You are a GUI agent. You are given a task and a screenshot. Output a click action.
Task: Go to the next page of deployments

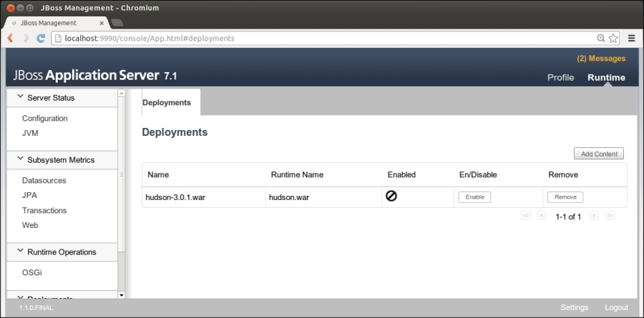(593, 215)
